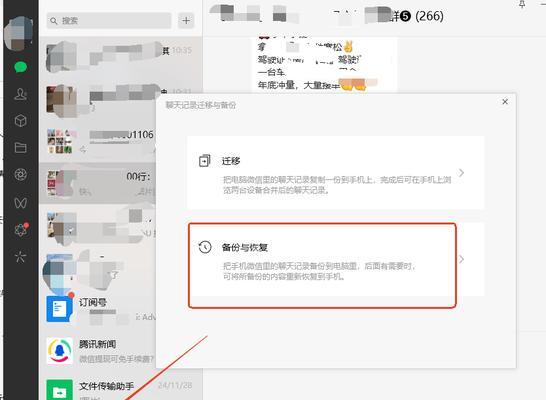Expand the chevron arrow beside 备份与恢复
Viewport: 546px width, 400px height.
(461, 259)
